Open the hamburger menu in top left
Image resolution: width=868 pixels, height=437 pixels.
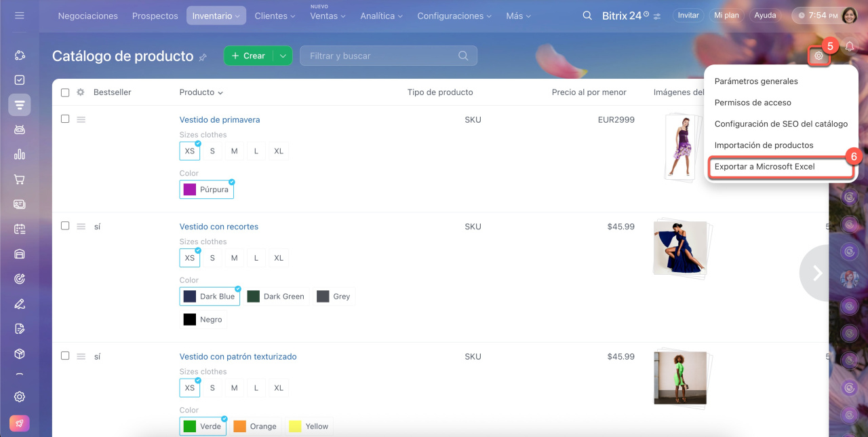point(20,15)
